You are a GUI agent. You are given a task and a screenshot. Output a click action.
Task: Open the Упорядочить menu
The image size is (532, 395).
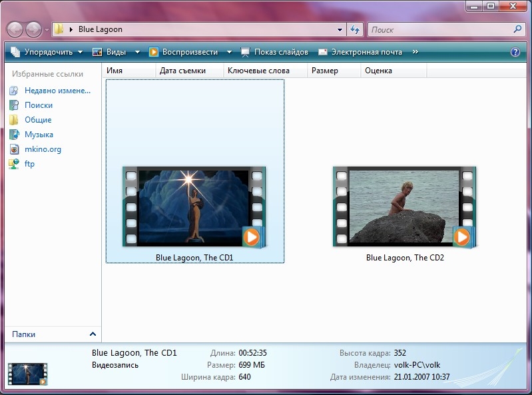tap(47, 52)
